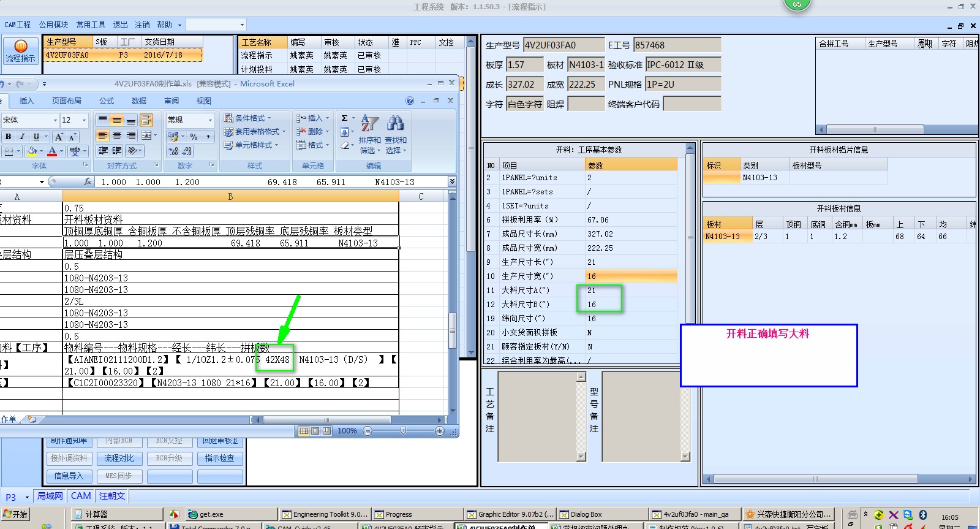Viewport: 980px width, 529px height.
Task: Open the 公式 ribbon tab
Action: click(107, 101)
